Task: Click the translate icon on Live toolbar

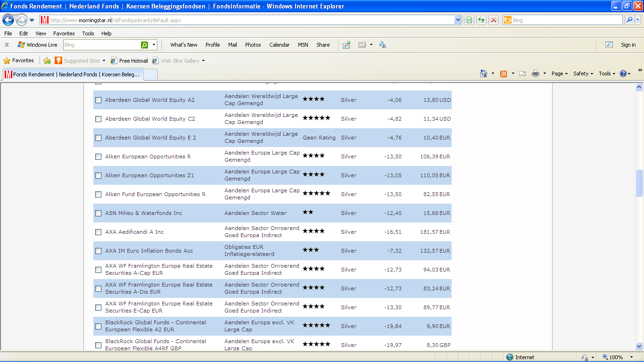Action: point(383,45)
